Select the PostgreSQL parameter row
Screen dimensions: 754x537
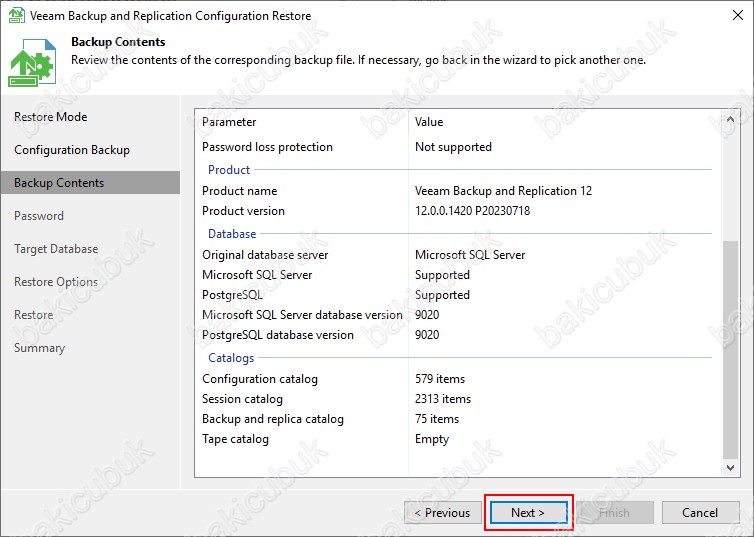tap(457, 295)
